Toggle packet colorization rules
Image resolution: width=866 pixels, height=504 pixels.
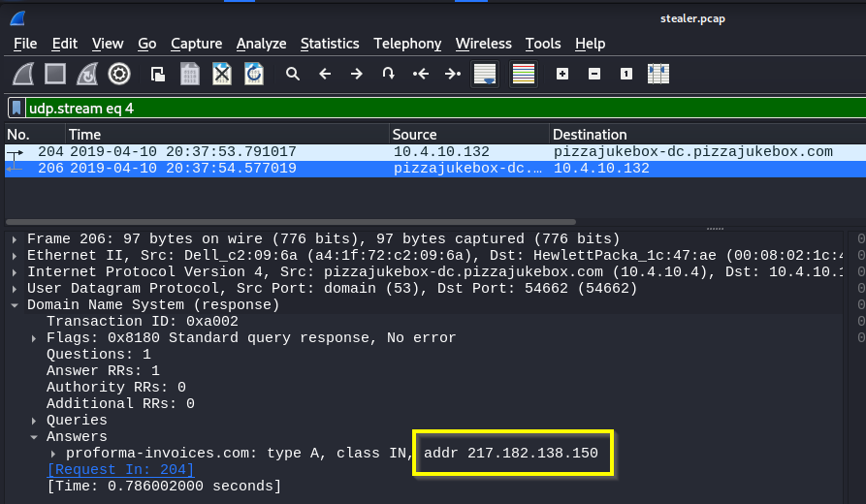(524, 74)
